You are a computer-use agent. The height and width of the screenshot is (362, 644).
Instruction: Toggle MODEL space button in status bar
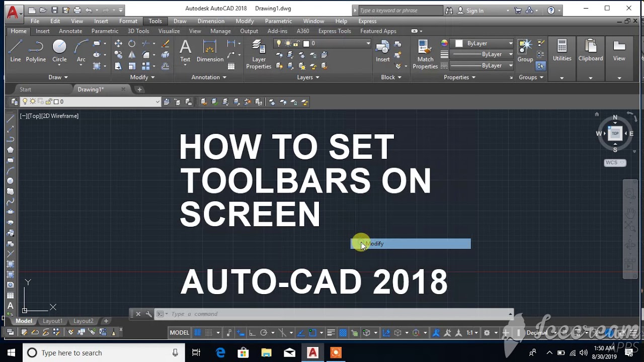coord(179,333)
